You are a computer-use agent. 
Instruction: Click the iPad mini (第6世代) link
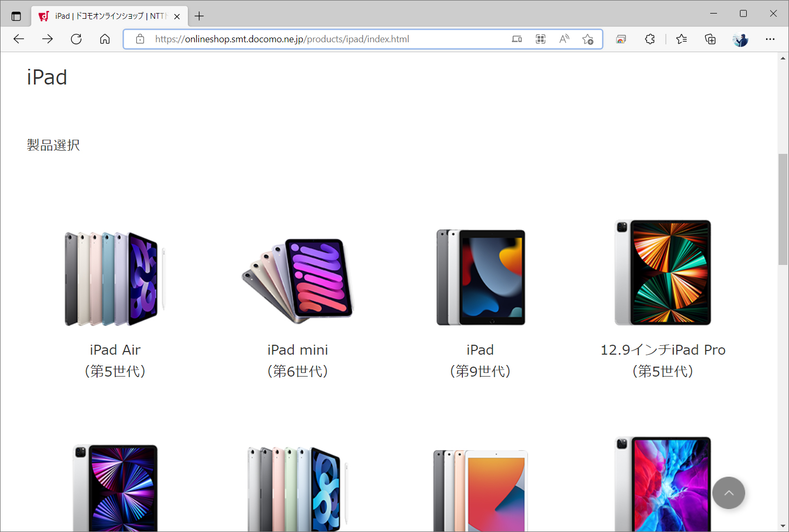297,360
